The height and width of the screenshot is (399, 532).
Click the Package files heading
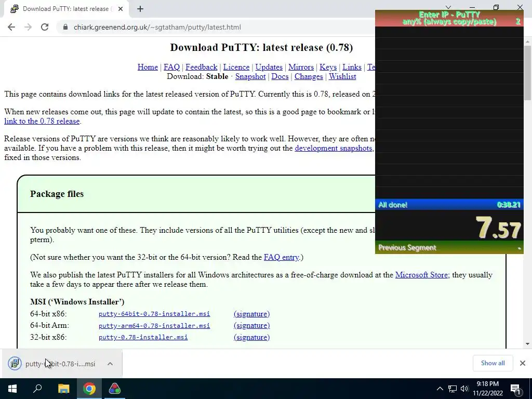(57, 194)
